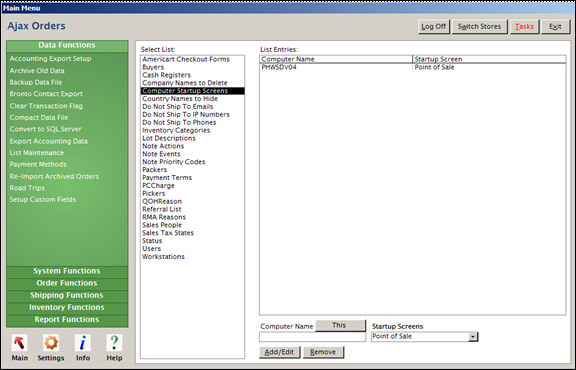Screen dimensions: 576x370
Task: Select Cash Registers in Select List
Action: 167,75
